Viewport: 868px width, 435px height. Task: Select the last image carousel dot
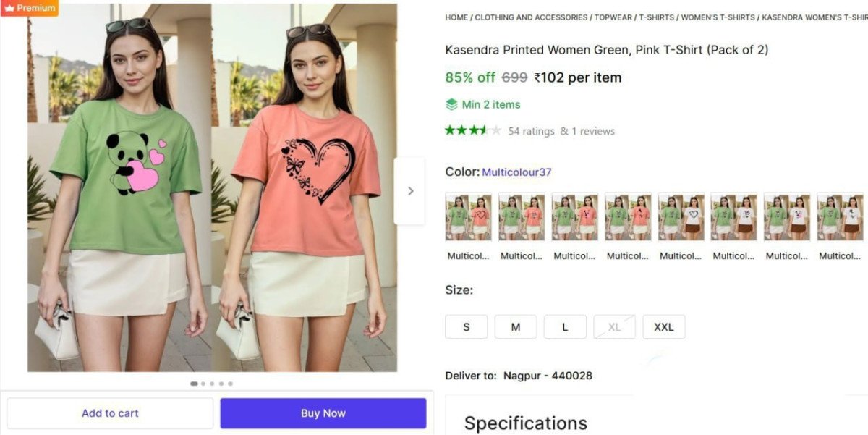231,384
